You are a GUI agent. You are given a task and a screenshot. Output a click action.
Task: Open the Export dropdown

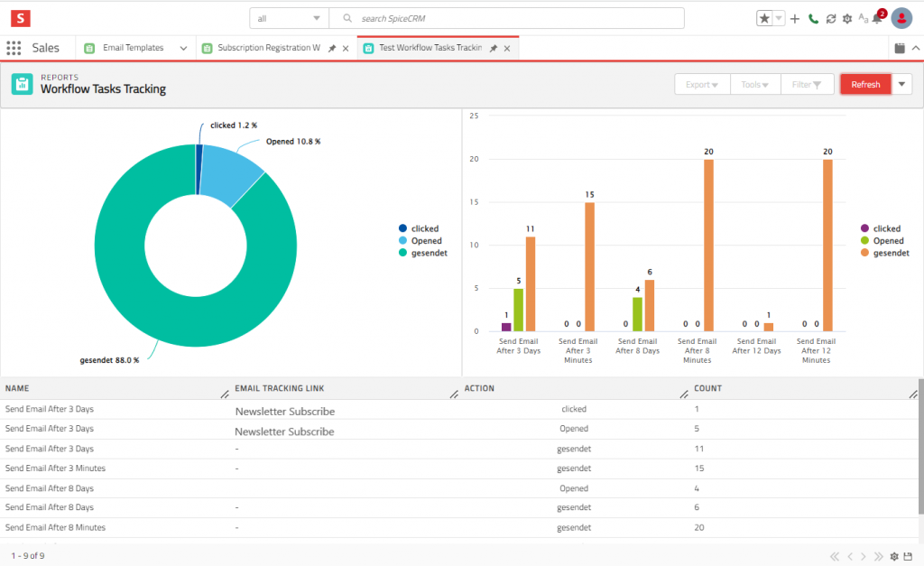702,85
